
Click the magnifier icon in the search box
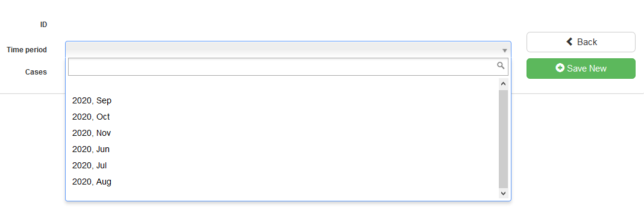point(501,66)
